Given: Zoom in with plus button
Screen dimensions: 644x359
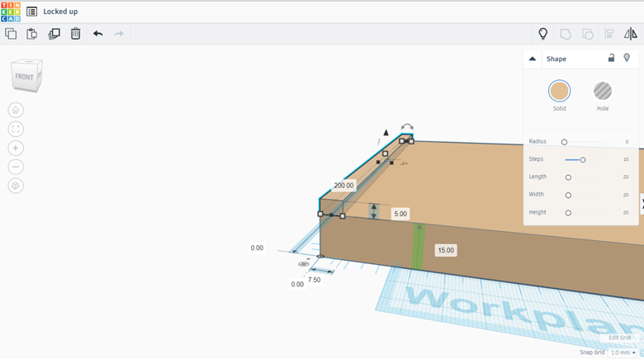Looking at the screenshot, I should point(16,148).
